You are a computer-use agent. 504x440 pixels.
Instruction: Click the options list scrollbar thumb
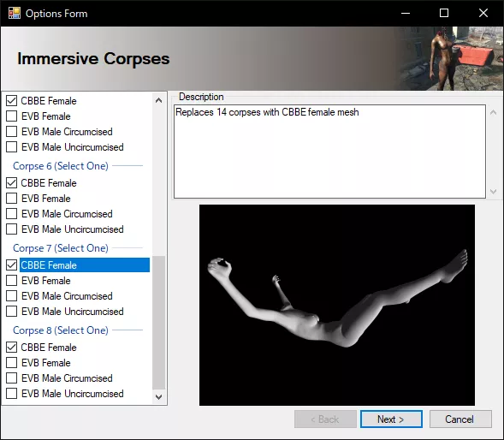pos(158,323)
